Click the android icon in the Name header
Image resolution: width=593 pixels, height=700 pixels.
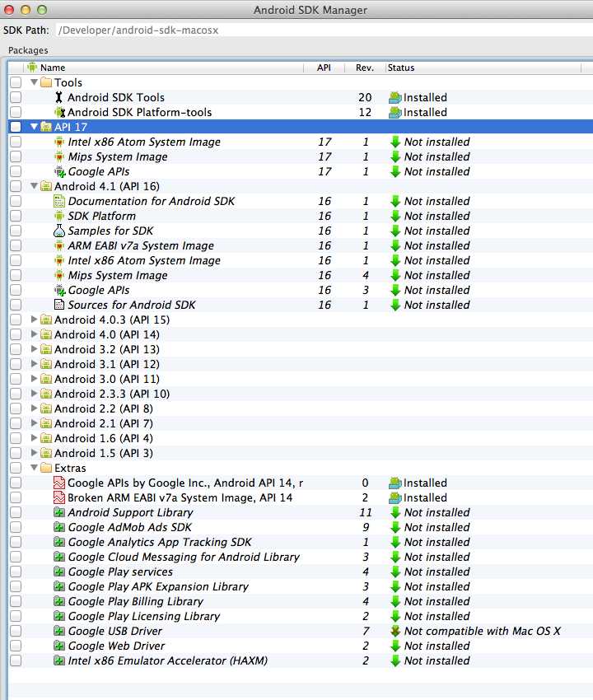tap(32, 68)
